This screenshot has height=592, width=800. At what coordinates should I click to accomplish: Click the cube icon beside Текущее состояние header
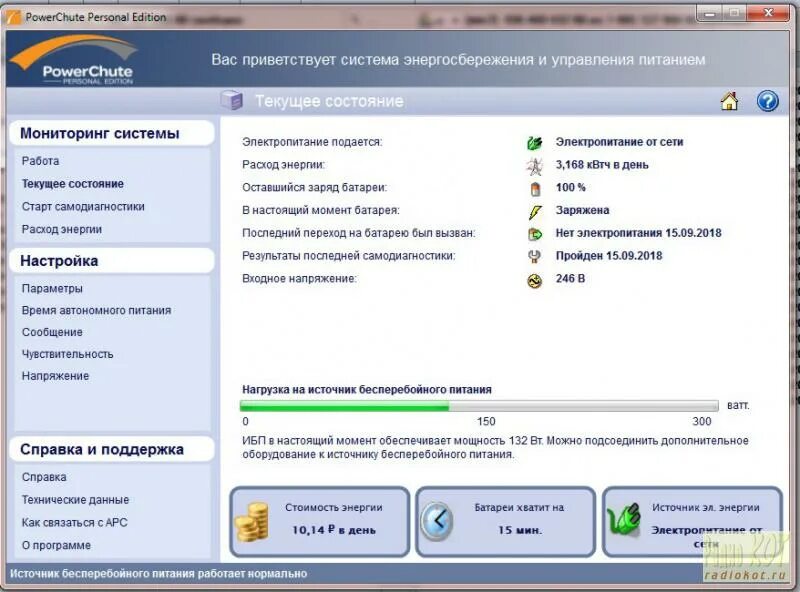[x=232, y=100]
